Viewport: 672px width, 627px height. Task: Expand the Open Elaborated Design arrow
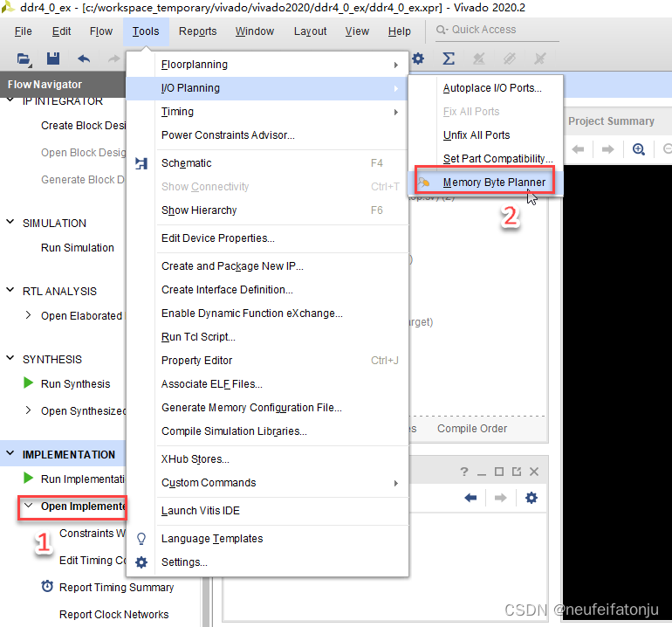[x=28, y=314]
